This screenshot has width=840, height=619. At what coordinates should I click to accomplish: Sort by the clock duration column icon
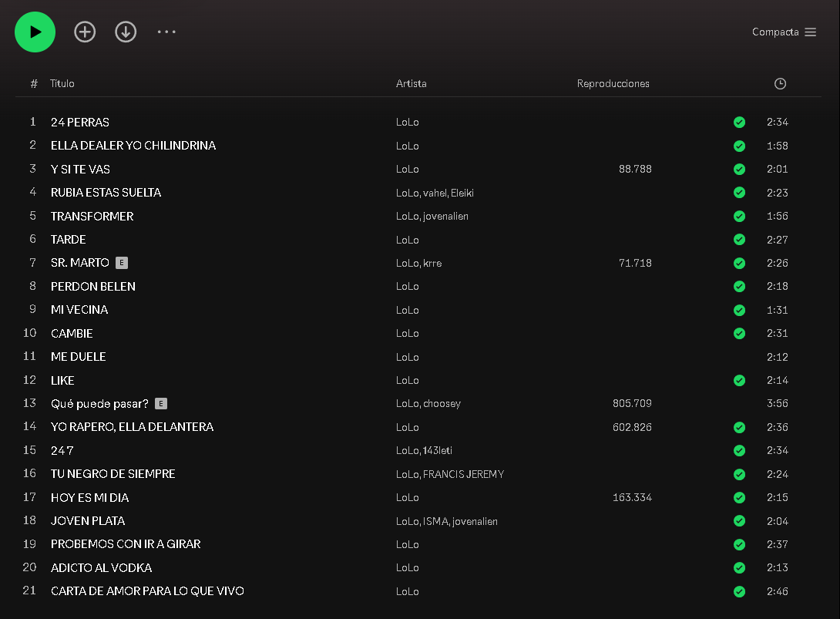780,83
